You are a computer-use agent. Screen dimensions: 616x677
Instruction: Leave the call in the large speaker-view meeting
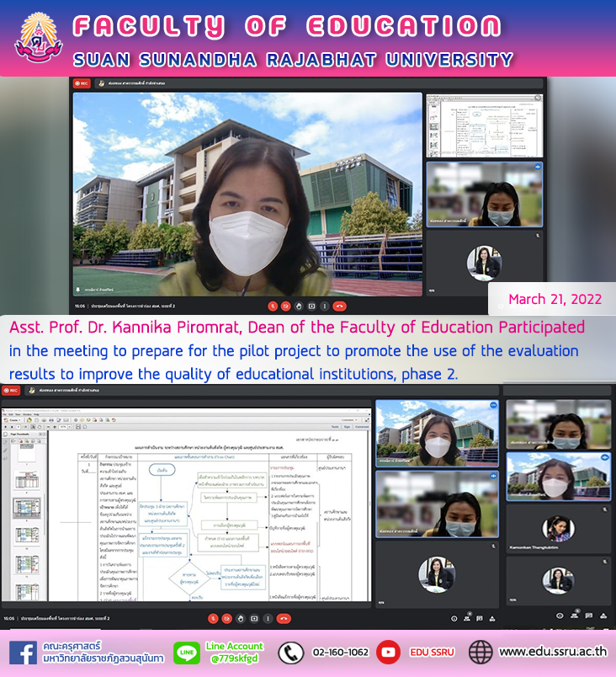(339, 306)
